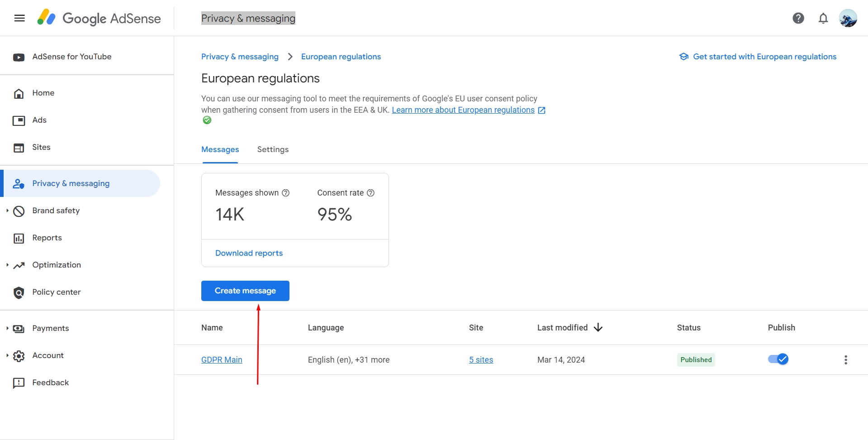Expand the Payments sidebar section
This screenshot has height=440, width=868.
pos(7,328)
